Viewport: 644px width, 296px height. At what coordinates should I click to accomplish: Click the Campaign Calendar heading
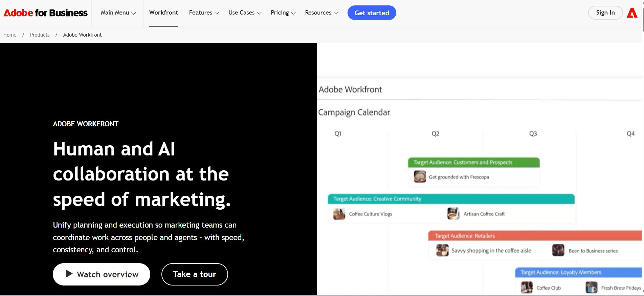pos(354,112)
